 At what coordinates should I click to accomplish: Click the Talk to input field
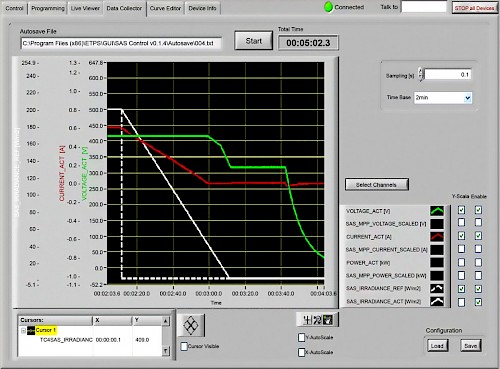[x=424, y=7]
